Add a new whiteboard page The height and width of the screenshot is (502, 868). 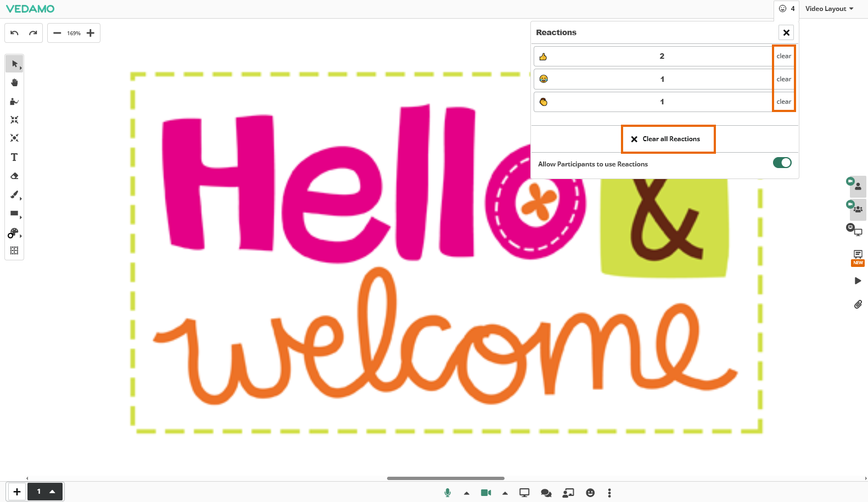[x=17, y=492]
